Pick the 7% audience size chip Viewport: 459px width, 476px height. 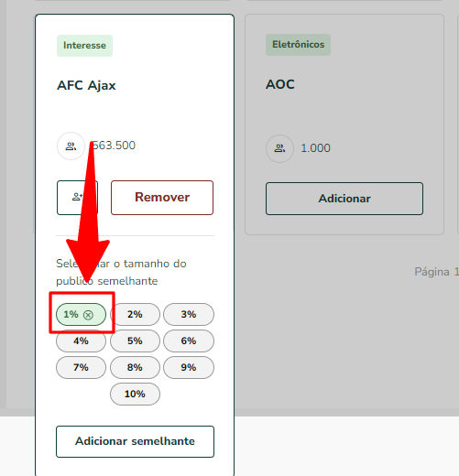pos(81,367)
